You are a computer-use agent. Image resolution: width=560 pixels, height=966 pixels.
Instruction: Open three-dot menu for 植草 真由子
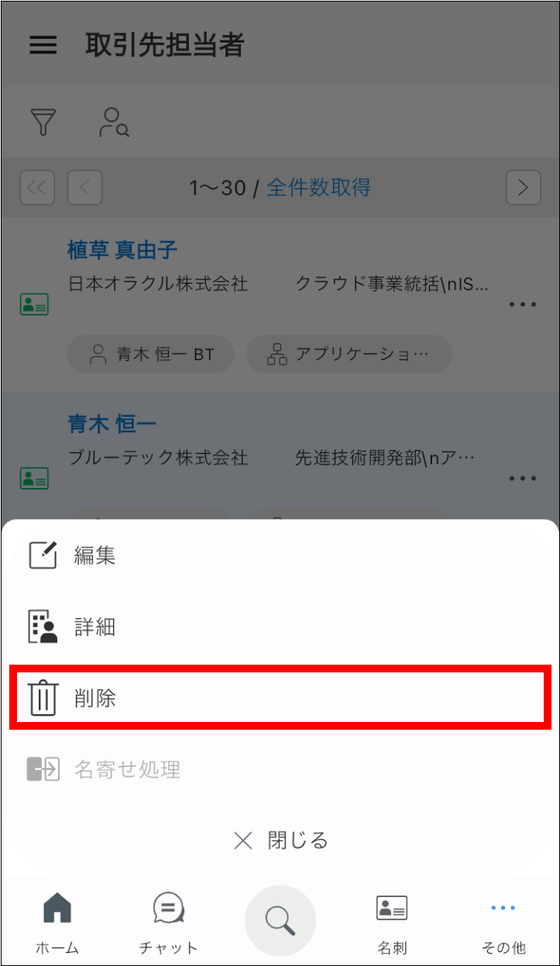click(523, 304)
